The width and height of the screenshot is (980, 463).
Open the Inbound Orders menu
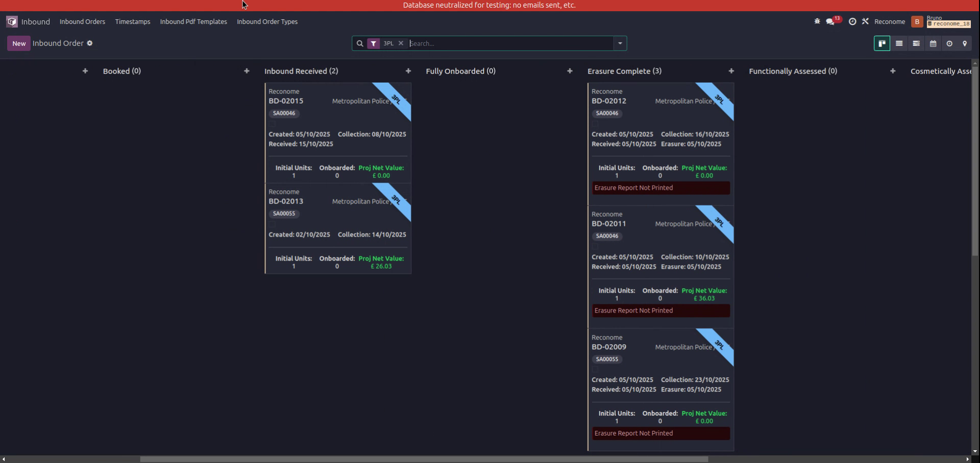[82, 21]
